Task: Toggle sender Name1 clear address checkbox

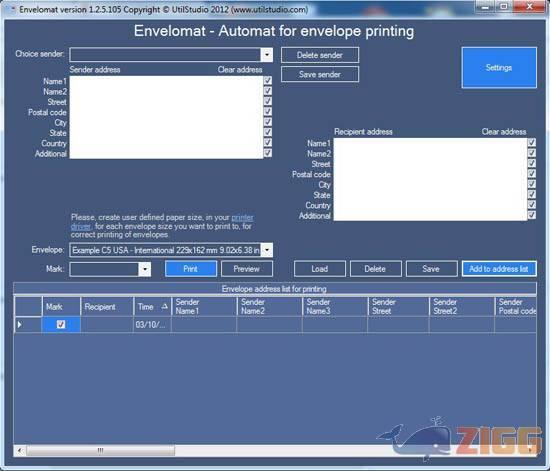Action: tap(268, 81)
